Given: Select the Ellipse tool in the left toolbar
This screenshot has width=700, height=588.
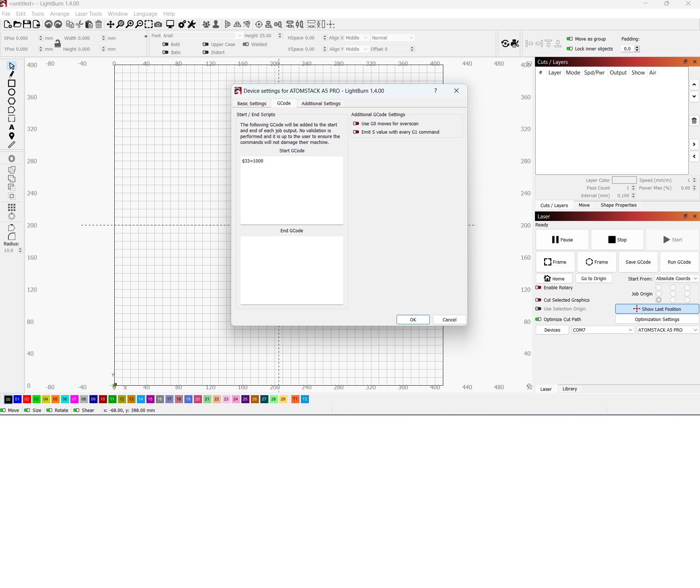Looking at the screenshot, I should (12, 92).
